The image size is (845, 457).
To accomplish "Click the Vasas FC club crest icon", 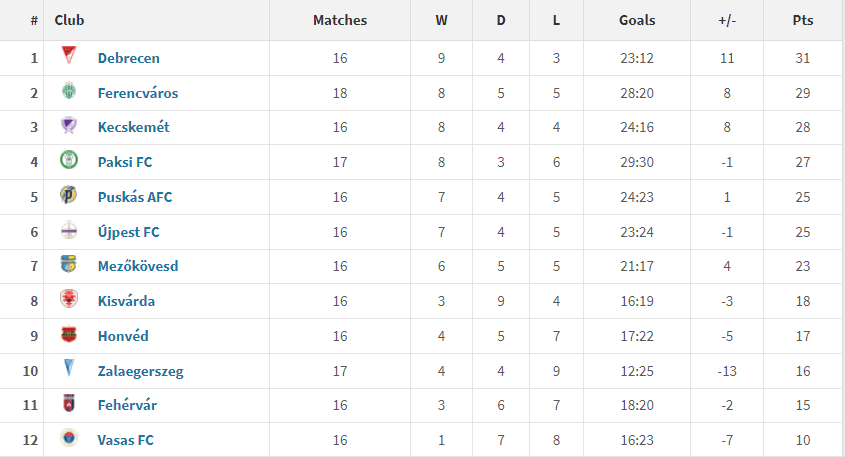I will (x=69, y=438).
